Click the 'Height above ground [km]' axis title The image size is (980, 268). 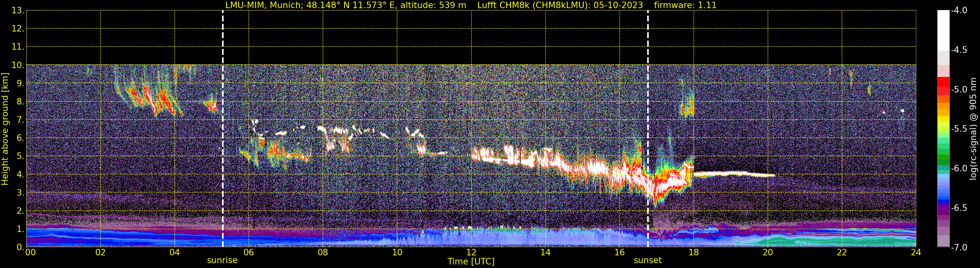point(5,129)
